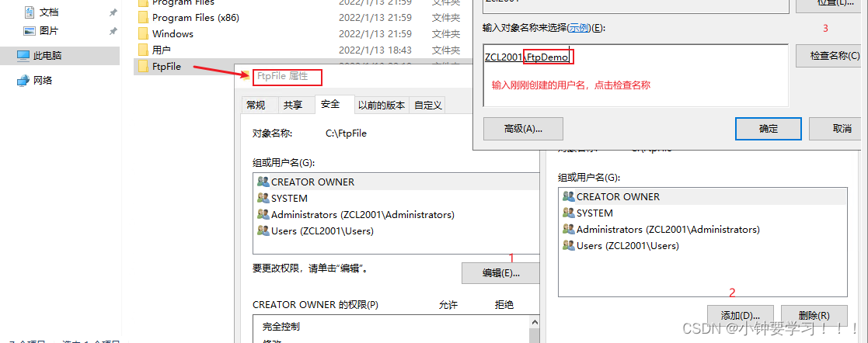The height and width of the screenshot is (343, 868).
Task: Select the Windows folder in file list
Action: 173,33
